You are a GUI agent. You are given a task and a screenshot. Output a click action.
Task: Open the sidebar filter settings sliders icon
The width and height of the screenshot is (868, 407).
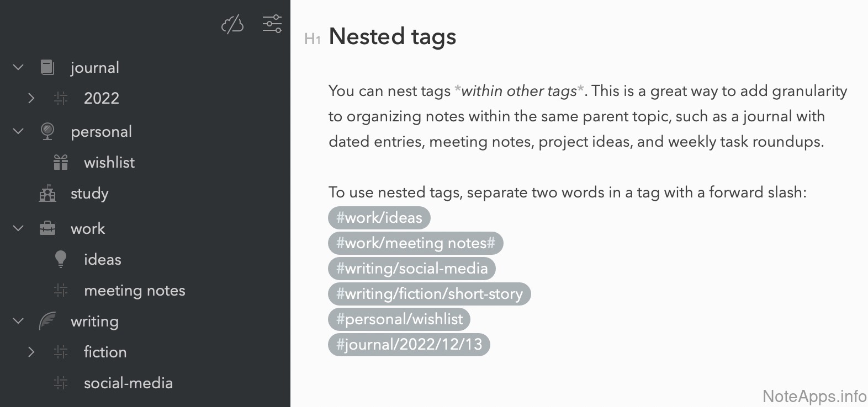[272, 24]
